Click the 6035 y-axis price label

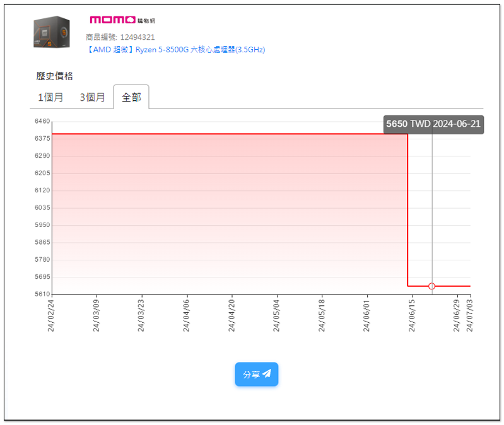tap(42, 207)
